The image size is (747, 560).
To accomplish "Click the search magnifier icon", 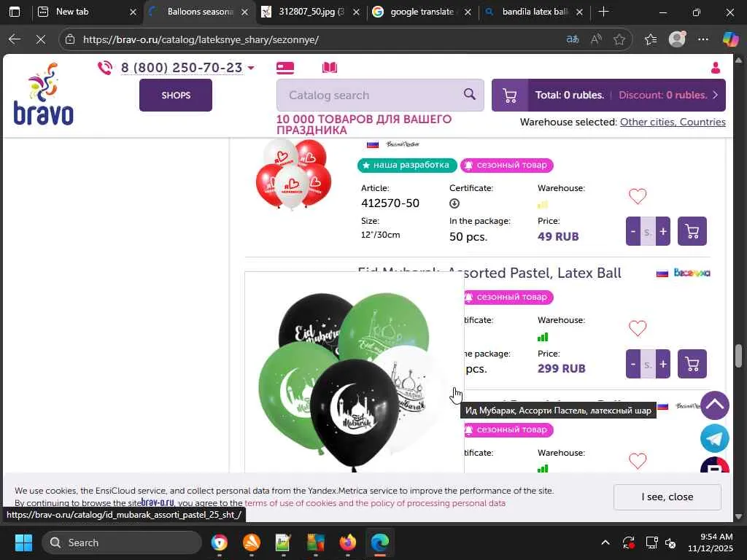I will click(x=469, y=94).
